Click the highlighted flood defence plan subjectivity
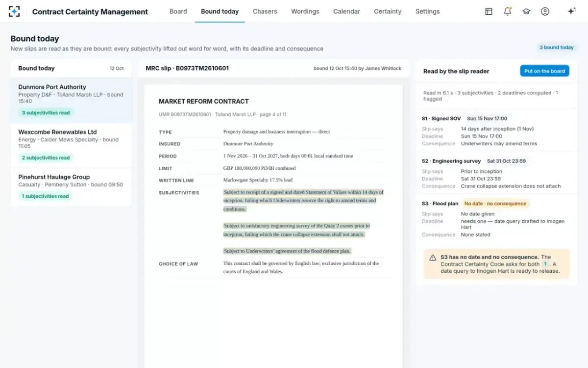 (287, 251)
